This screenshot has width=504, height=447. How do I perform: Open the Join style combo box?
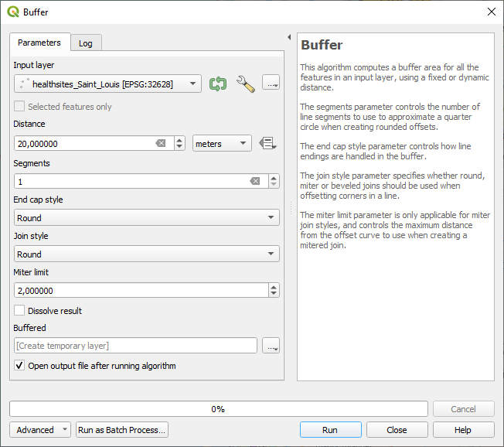(146, 254)
